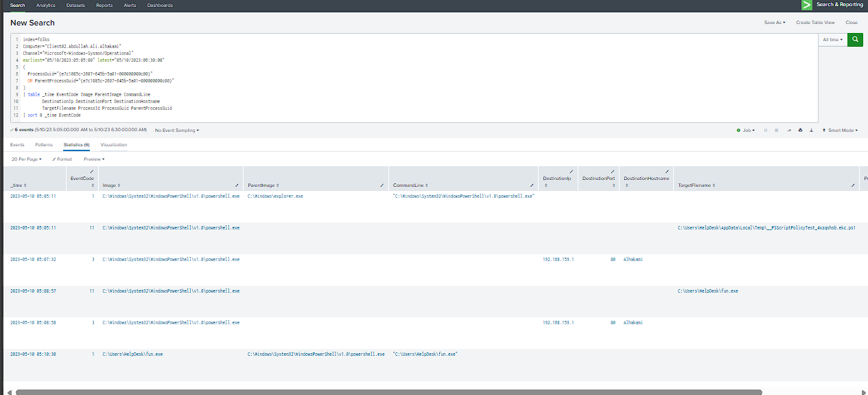Click CommandLine "C:\Users\HelpDesk\fun.exe" cell

point(425,354)
